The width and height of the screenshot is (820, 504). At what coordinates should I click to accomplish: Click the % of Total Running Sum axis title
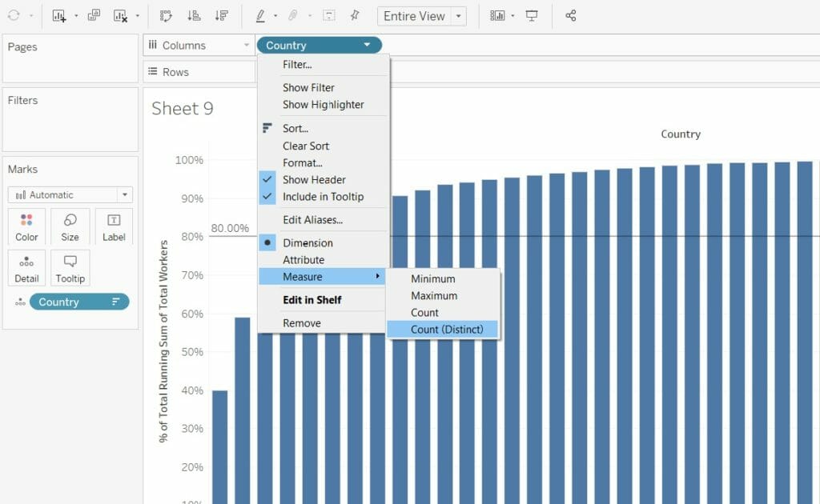tap(163, 341)
